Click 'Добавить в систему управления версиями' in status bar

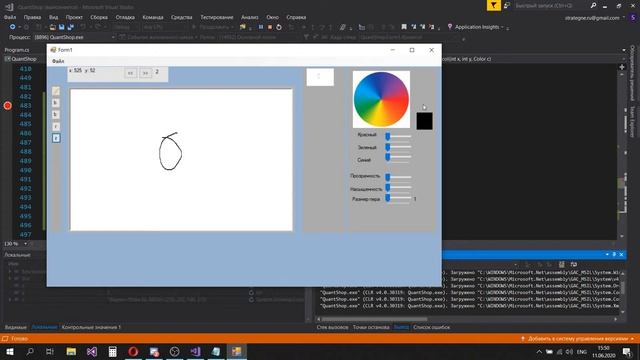coord(578,339)
